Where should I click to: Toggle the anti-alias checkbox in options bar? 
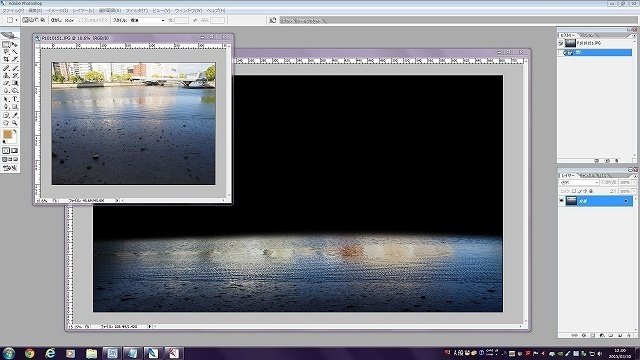coord(81,20)
